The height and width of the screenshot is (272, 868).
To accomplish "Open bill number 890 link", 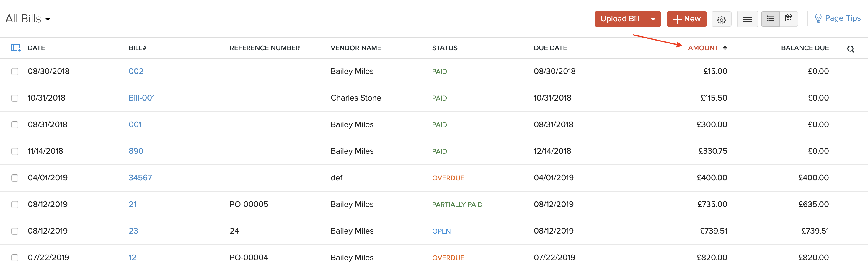I will click(x=136, y=151).
